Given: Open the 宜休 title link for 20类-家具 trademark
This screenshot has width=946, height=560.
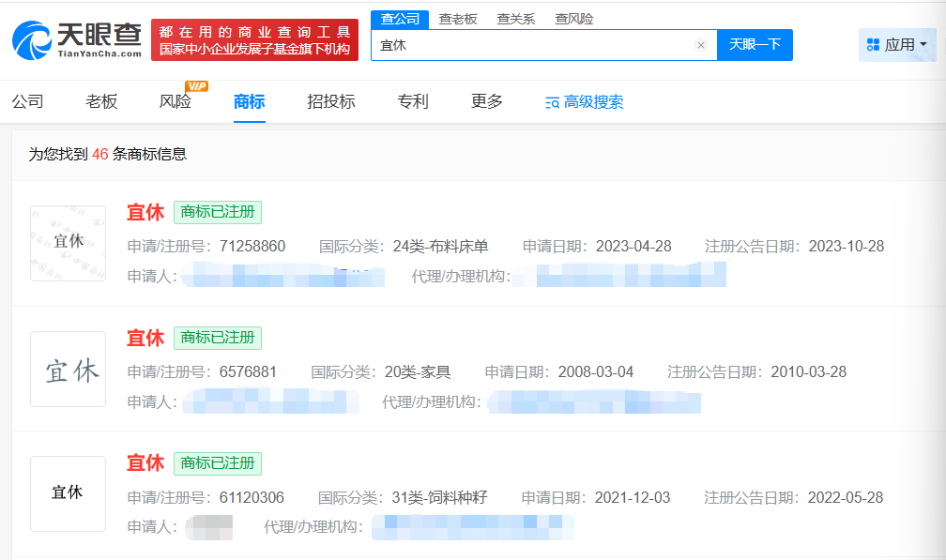Looking at the screenshot, I should [145, 338].
